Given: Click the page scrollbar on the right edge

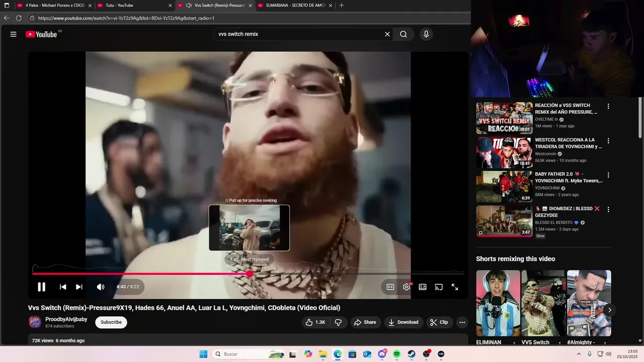Looking at the screenshot, I should (640, 117).
